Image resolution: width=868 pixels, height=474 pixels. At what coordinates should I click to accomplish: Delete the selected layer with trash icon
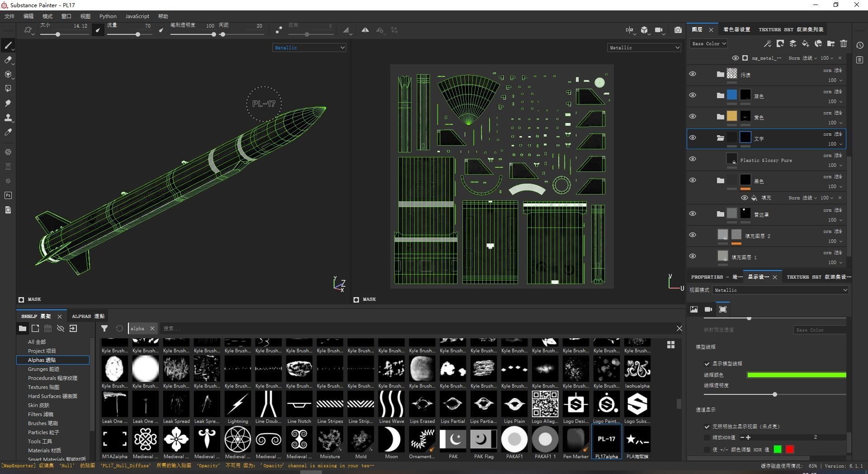pyautogui.click(x=843, y=43)
